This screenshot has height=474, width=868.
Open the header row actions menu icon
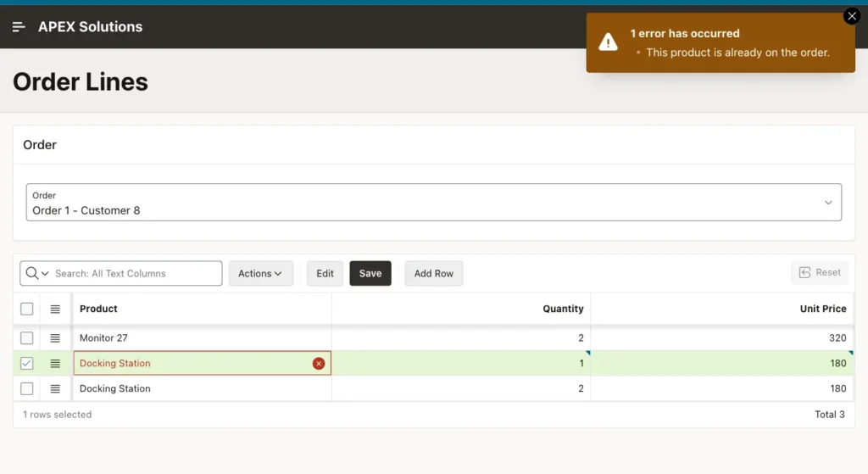click(55, 309)
